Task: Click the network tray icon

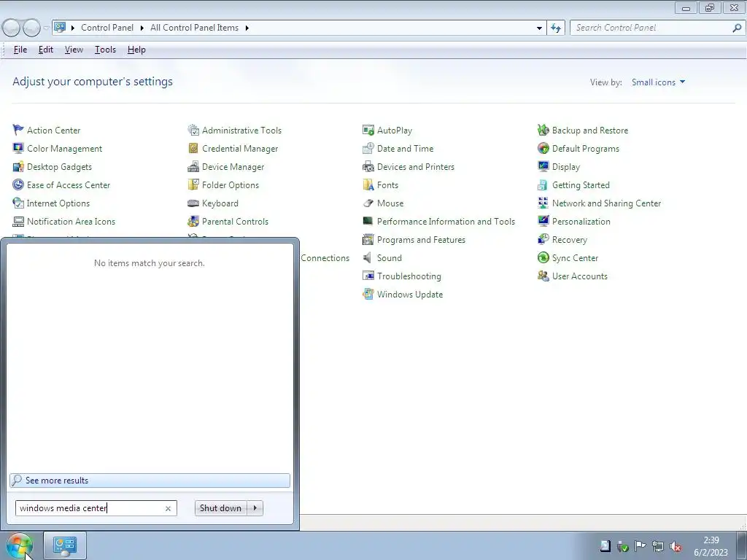Action: [x=658, y=546]
